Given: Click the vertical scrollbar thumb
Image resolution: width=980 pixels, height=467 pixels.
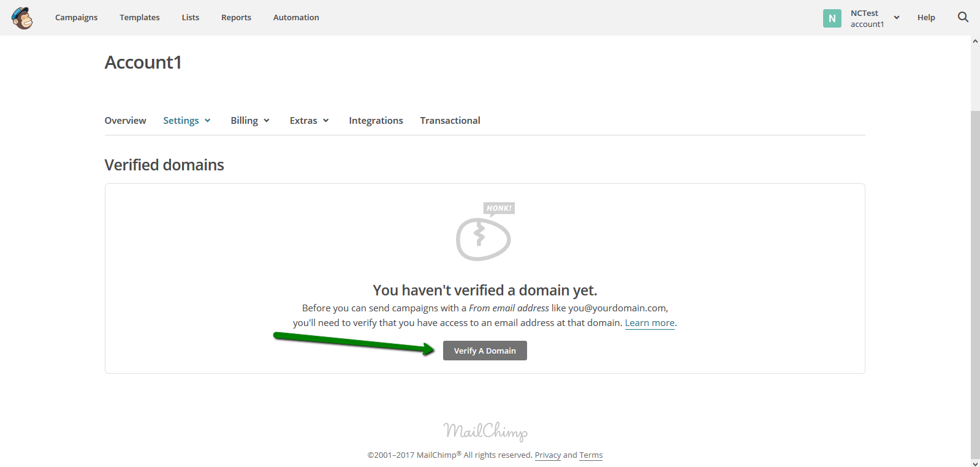Looking at the screenshot, I should click(975, 285).
